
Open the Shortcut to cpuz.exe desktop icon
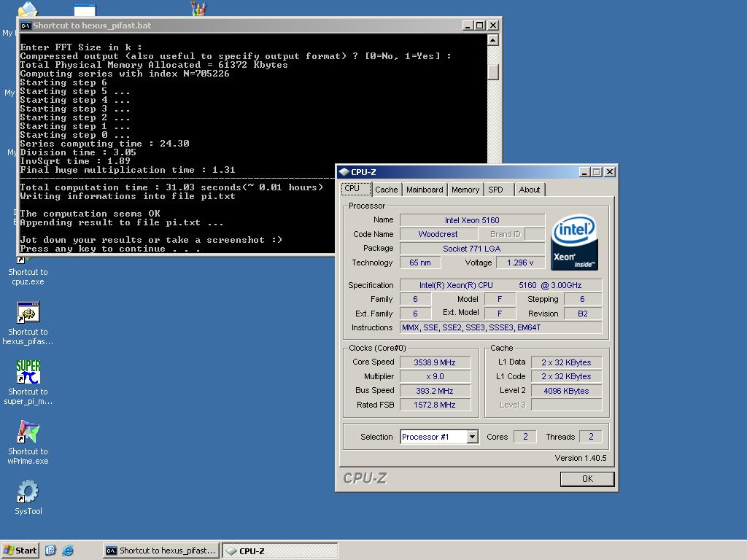point(28,272)
